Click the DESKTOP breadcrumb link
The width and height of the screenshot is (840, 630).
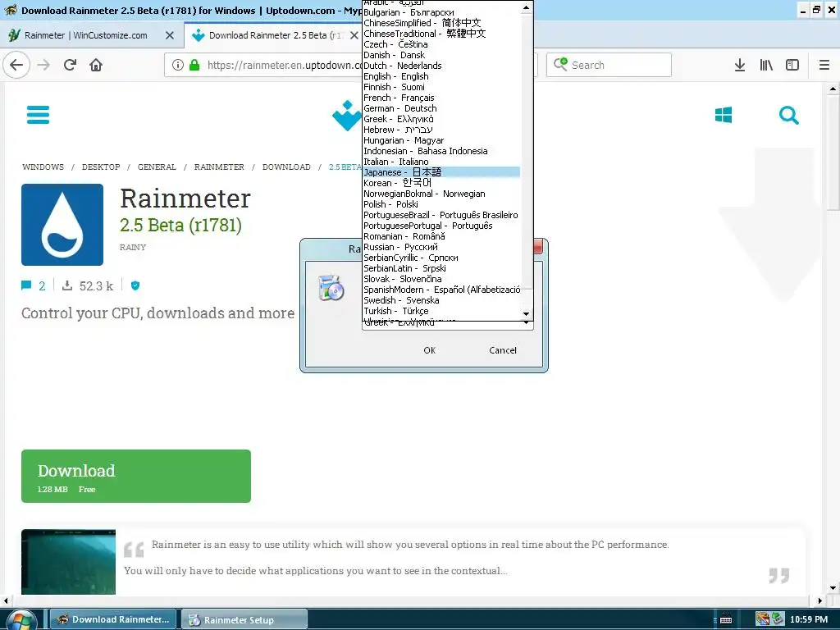(x=101, y=167)
